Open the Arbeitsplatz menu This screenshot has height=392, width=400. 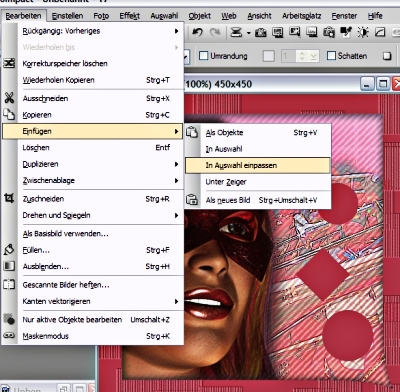[302, 16]
